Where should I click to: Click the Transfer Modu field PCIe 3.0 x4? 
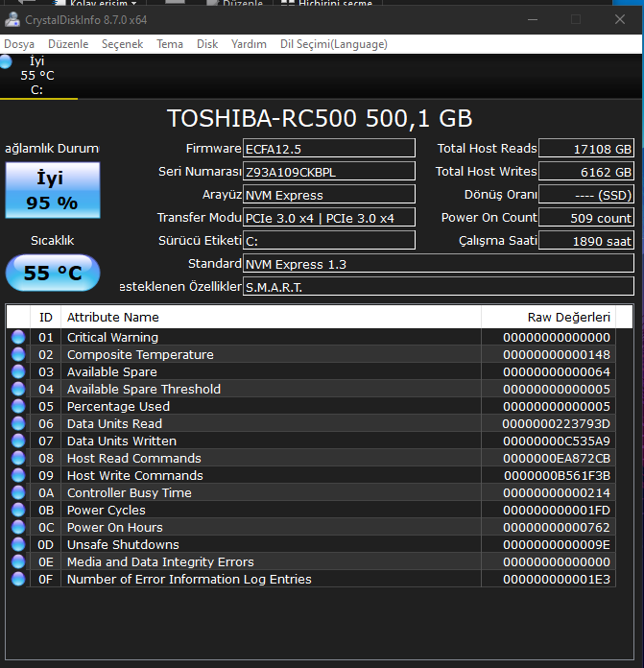(x=329, y=218)
